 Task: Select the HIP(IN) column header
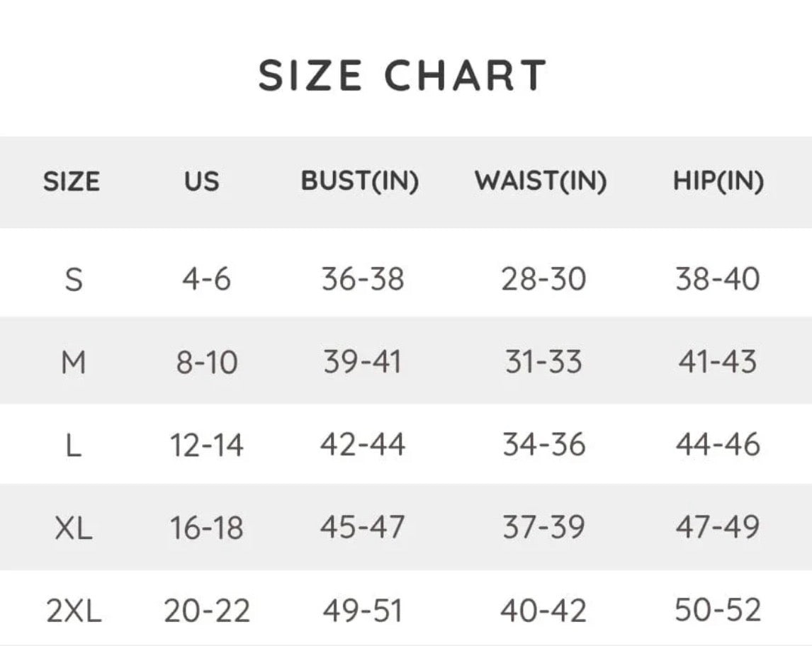click(x=718, y=181)
